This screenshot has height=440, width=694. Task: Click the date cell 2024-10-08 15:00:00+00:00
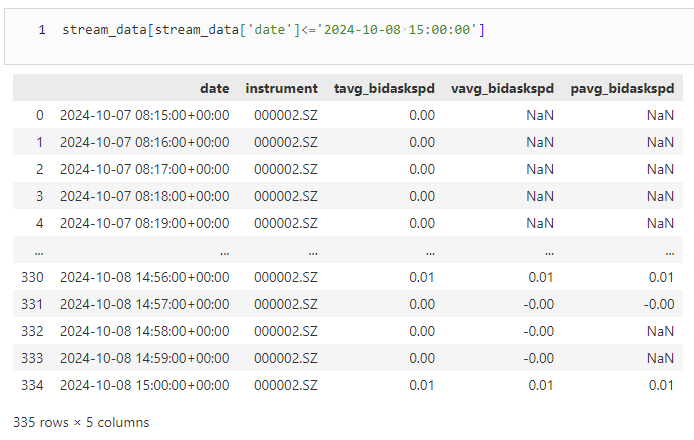144,385
